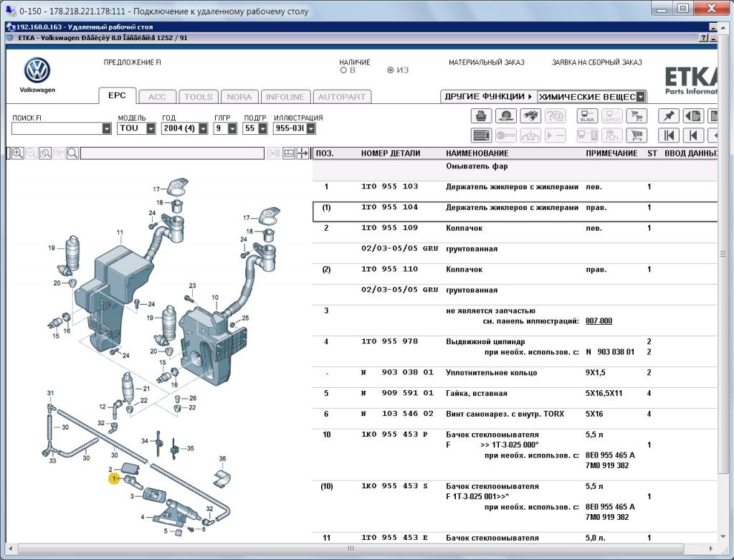Click the illustration search text field

(172, 153)
